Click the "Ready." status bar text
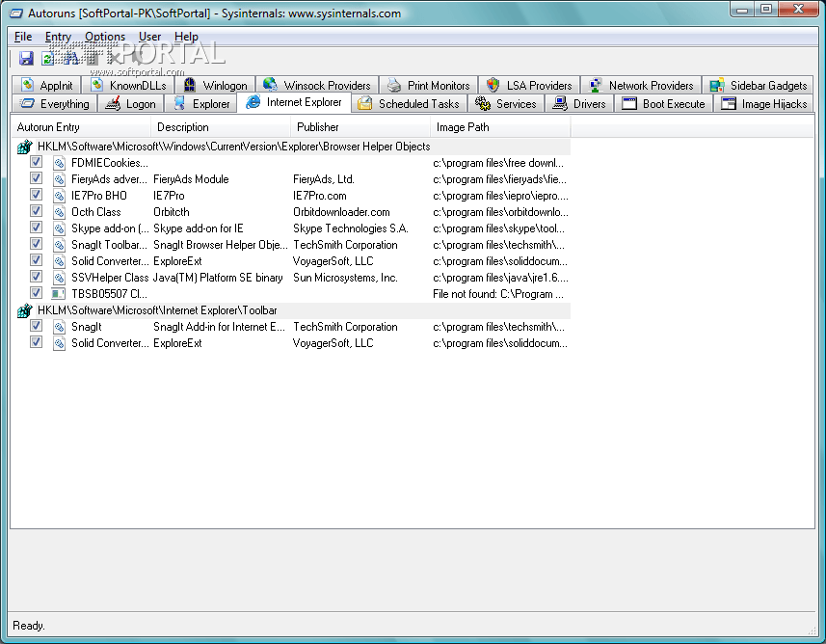Screen dimensions: 826x644 (x=29, y=626)
